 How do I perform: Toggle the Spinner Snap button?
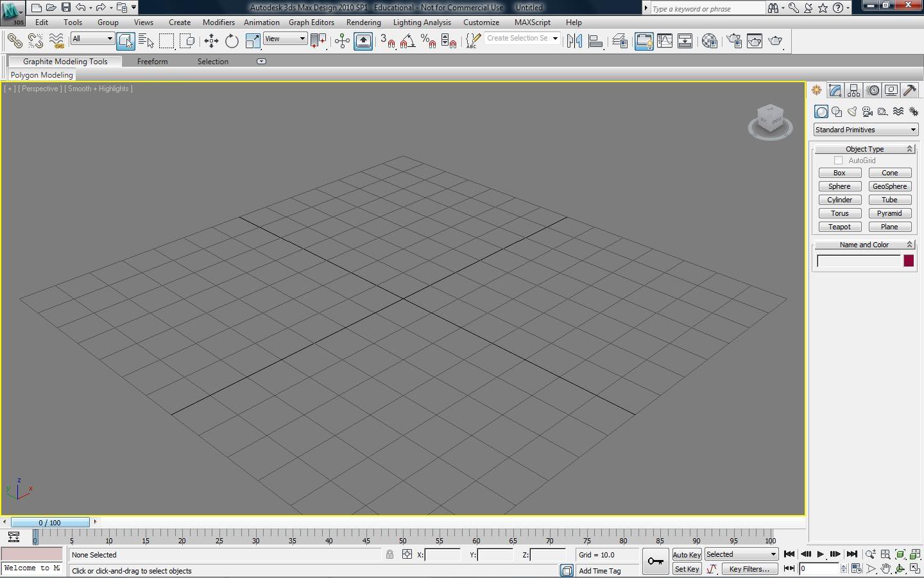449,41
